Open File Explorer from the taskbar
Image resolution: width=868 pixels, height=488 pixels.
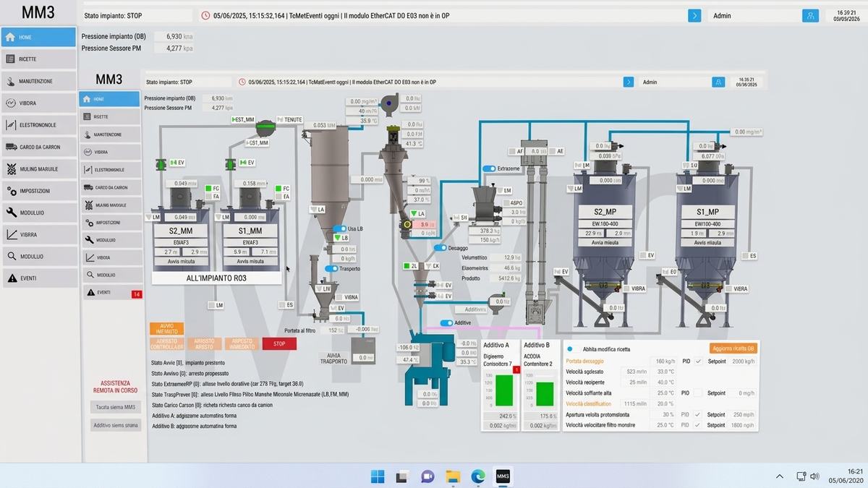pos(453,476)
